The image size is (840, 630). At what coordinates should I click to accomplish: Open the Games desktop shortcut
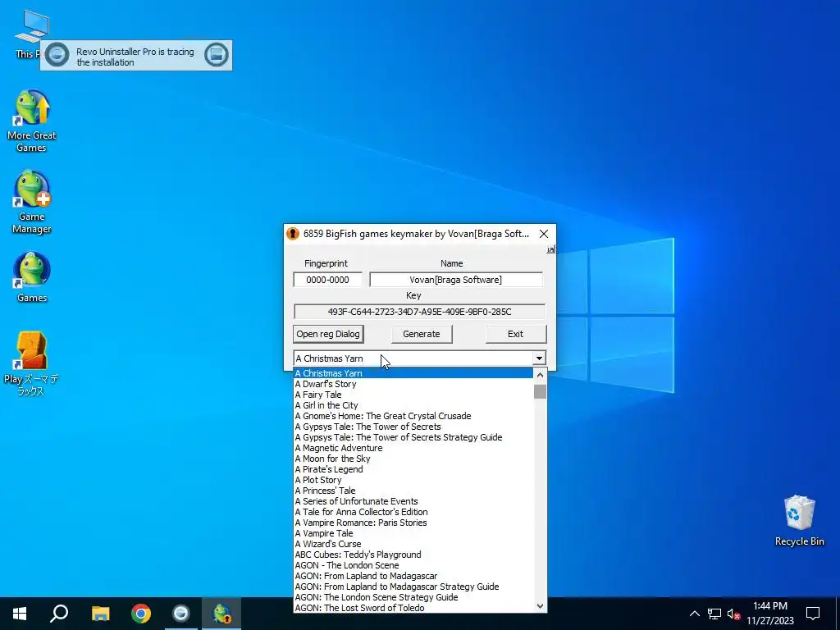[x=32, y=277]
